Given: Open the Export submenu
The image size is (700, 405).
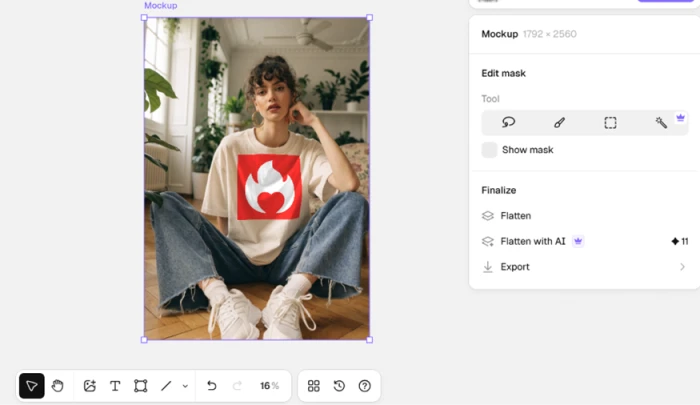Looking at the screenshot, I should 583,267.
